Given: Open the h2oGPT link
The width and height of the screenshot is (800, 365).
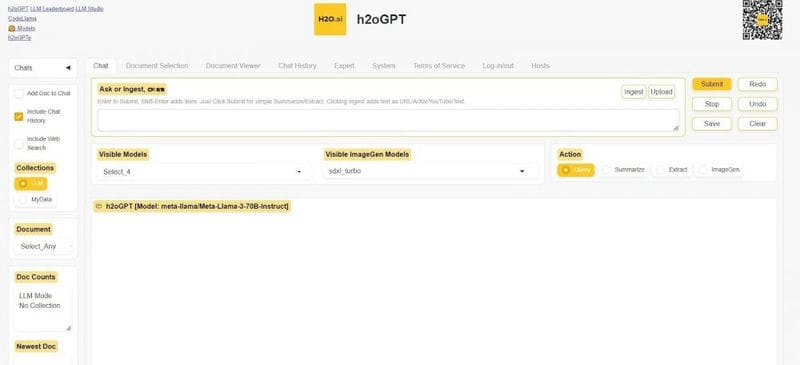Looking at the screenshot, I should click(18, 9).
